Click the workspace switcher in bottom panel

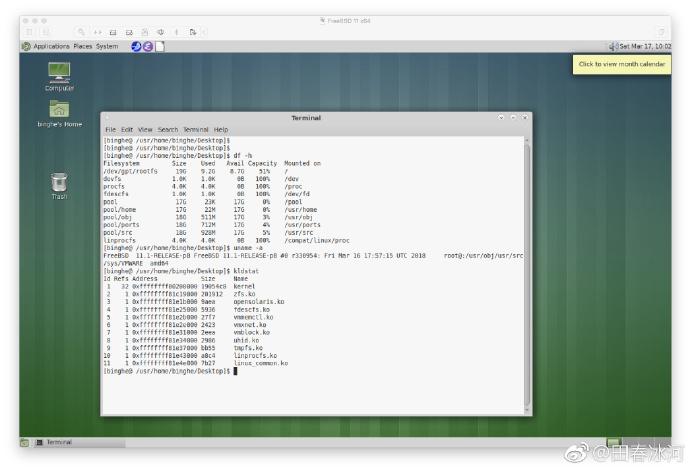[x=639, y=442]
